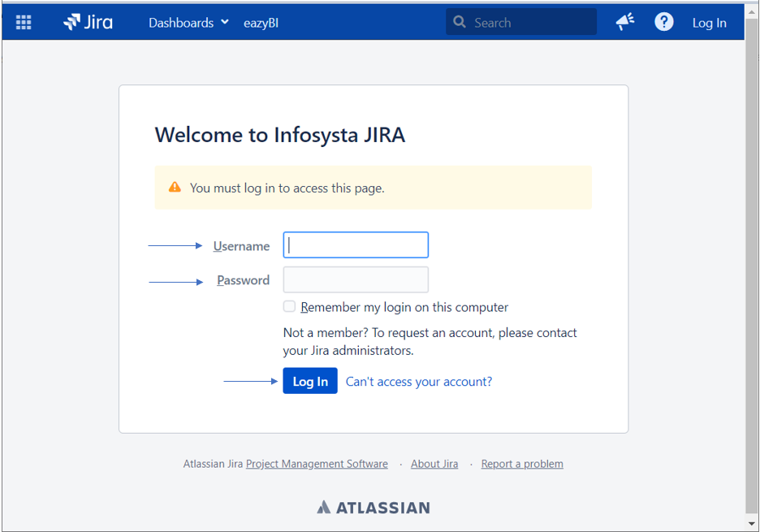Open the Project Management Software link

(317, 464)
